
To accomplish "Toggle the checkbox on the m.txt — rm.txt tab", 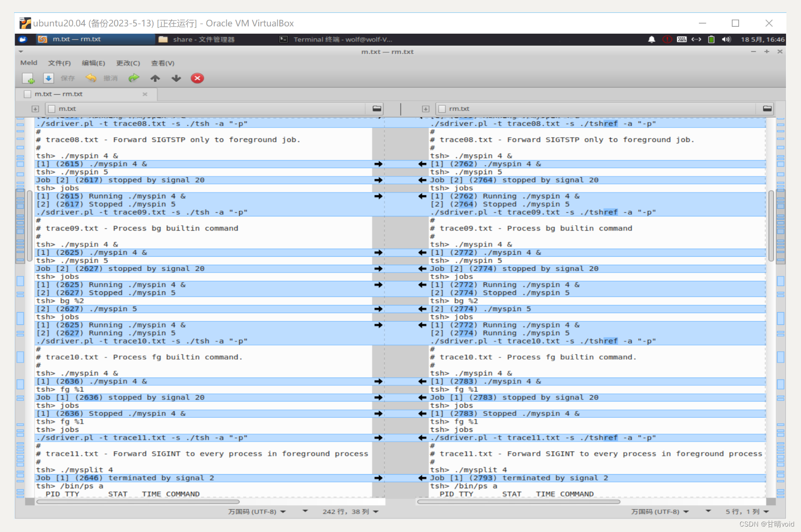I will (27, 94).
